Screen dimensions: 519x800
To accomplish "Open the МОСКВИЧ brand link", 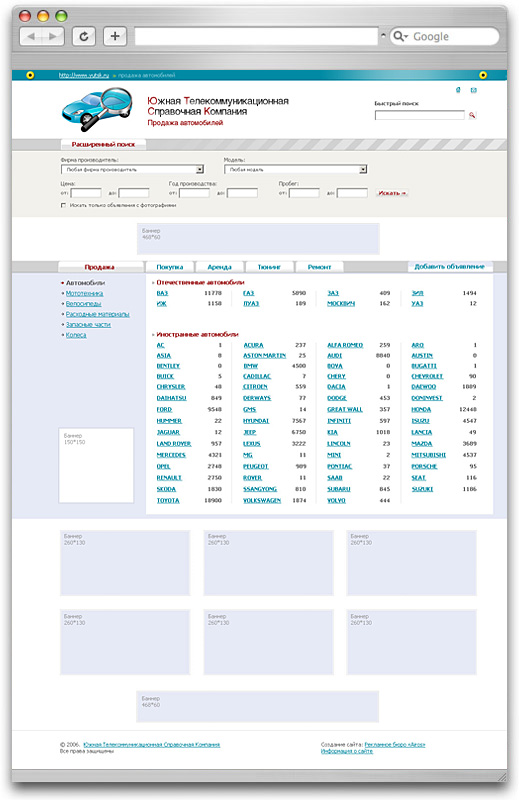I will [x=341, y=304].
